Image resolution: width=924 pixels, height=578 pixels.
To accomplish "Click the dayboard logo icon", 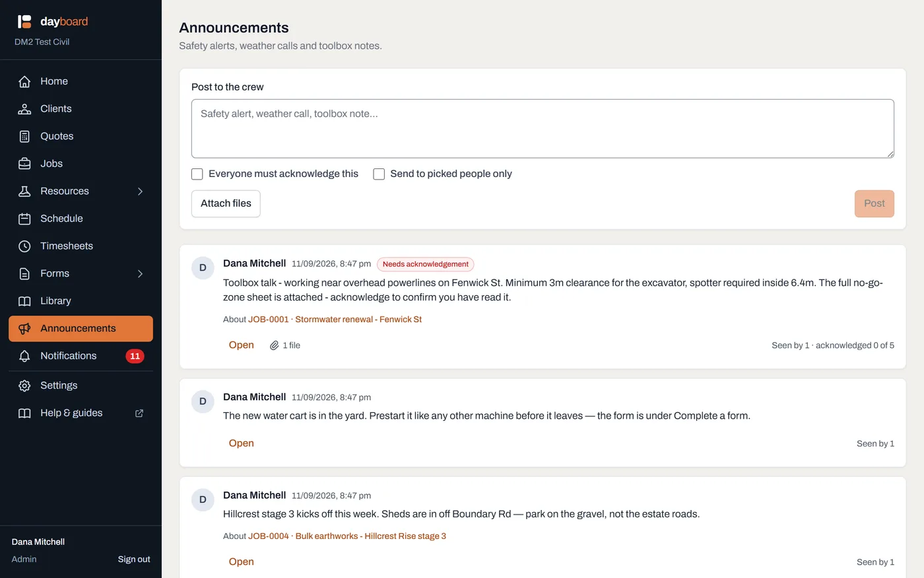I will coord(24,22).
